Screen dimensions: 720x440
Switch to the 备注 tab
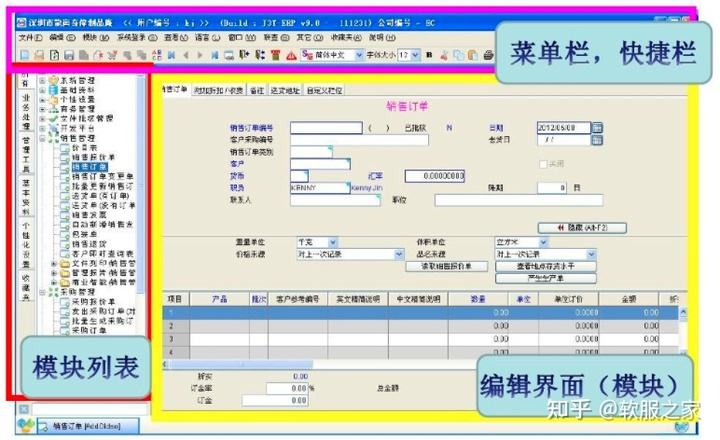pos(257,90)
